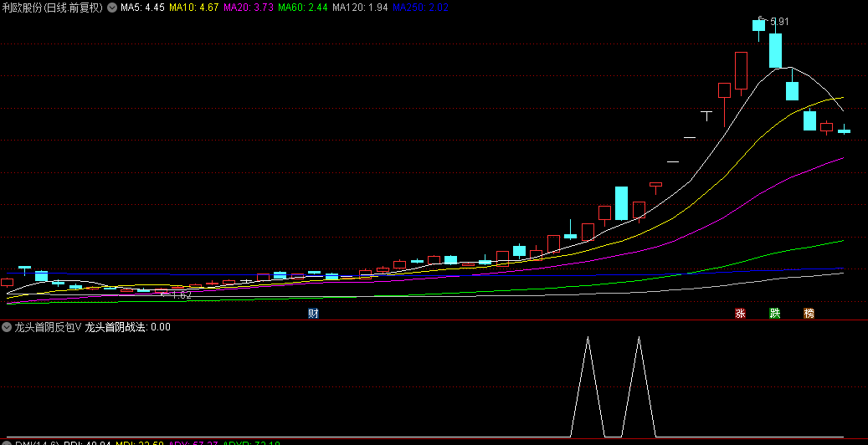Viewport: 868px width, 445px height.
Task: Select the MA60: 2.44 indicator label
Action: (x=303, y=8)
